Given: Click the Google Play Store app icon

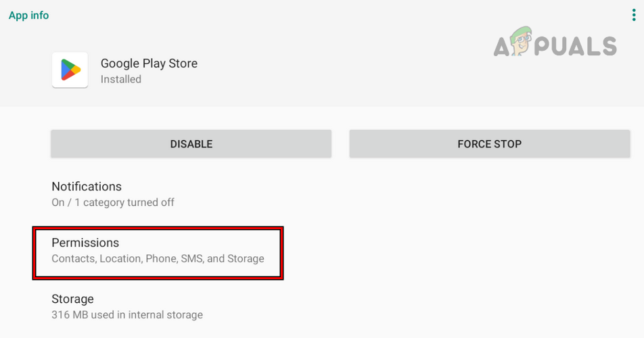Looking at the screenshot, I should click(70, 70).
